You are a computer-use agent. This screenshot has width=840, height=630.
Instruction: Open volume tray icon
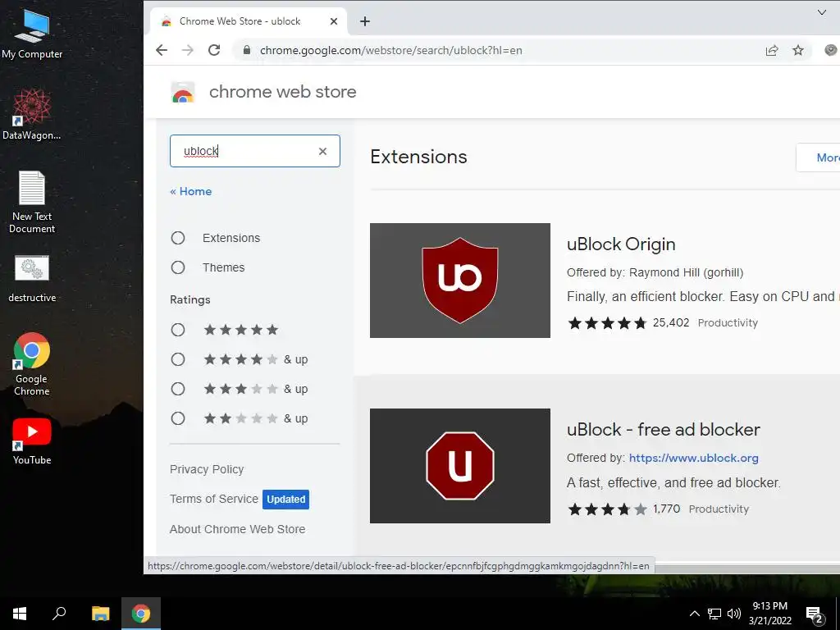pos(734,614)
